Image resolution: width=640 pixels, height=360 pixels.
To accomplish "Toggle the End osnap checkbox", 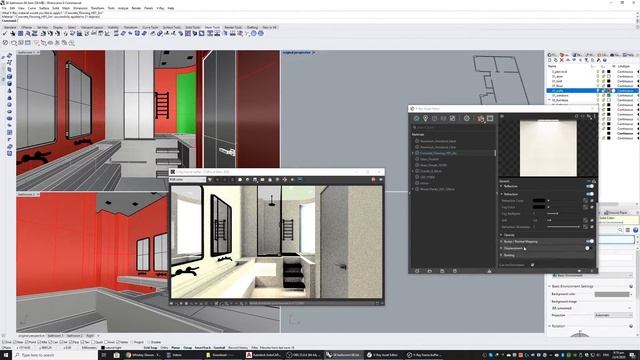I will click(x=4, y=342).
